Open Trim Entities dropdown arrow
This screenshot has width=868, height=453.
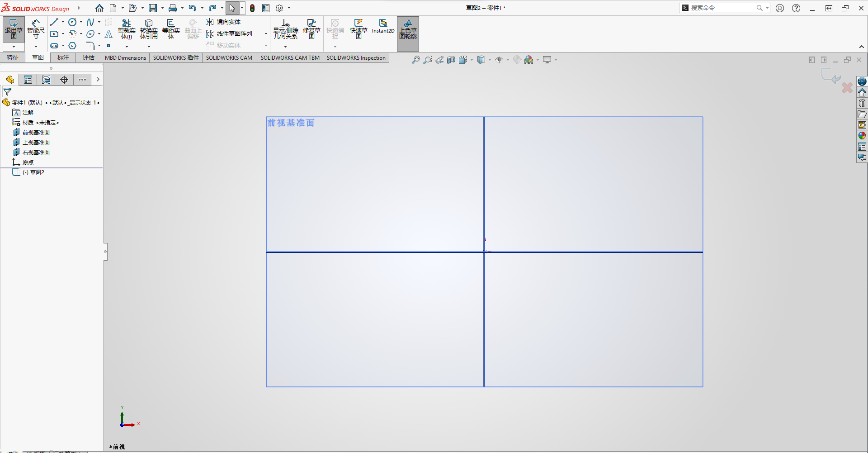tap(127, 47)
